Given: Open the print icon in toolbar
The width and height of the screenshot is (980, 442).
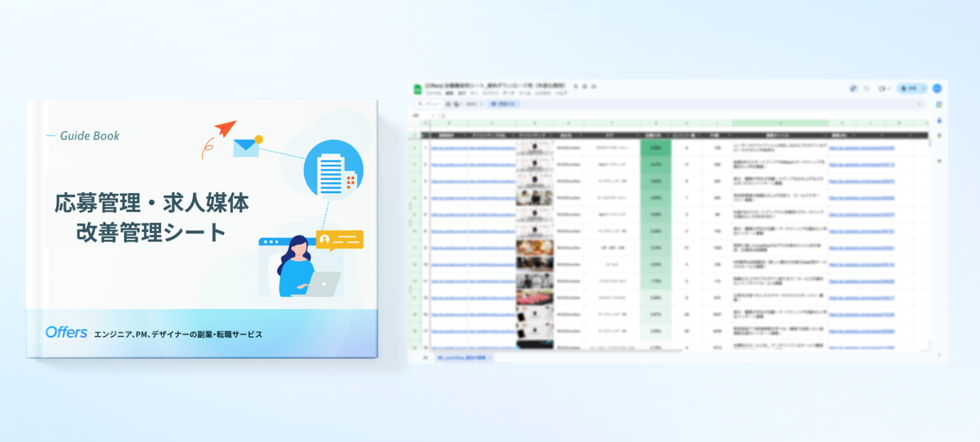Looking at the screenshot, I should tap(448, 104).
